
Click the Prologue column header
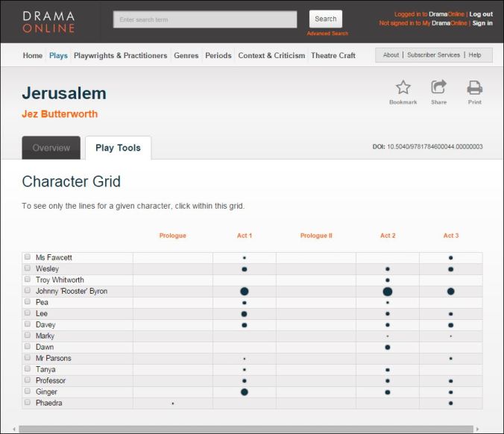173,236
